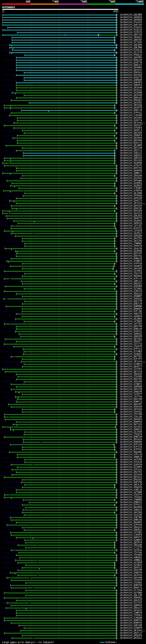This screenshot has height=644, width=146.
Task: Select hit label UniRef100_Q43100
Action: [131, 70]
